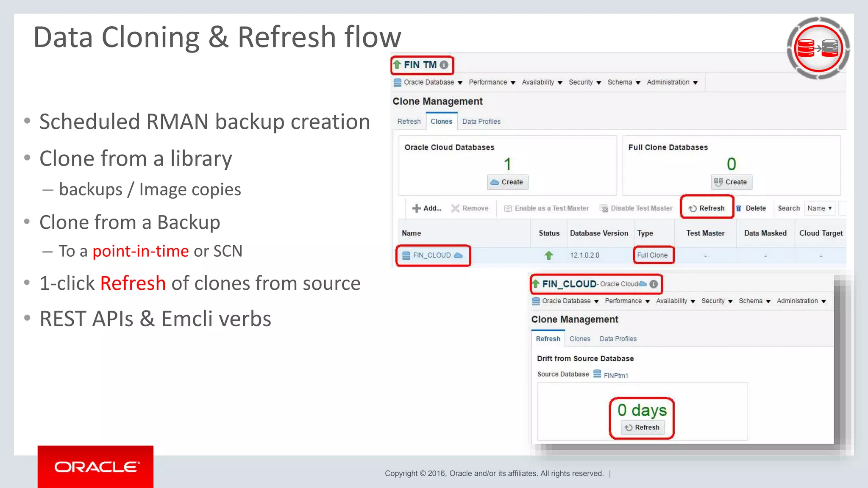Click the Add... toolbar button
Image resolution: width=868 pixels, height=488 pixels.
[427, 208]
